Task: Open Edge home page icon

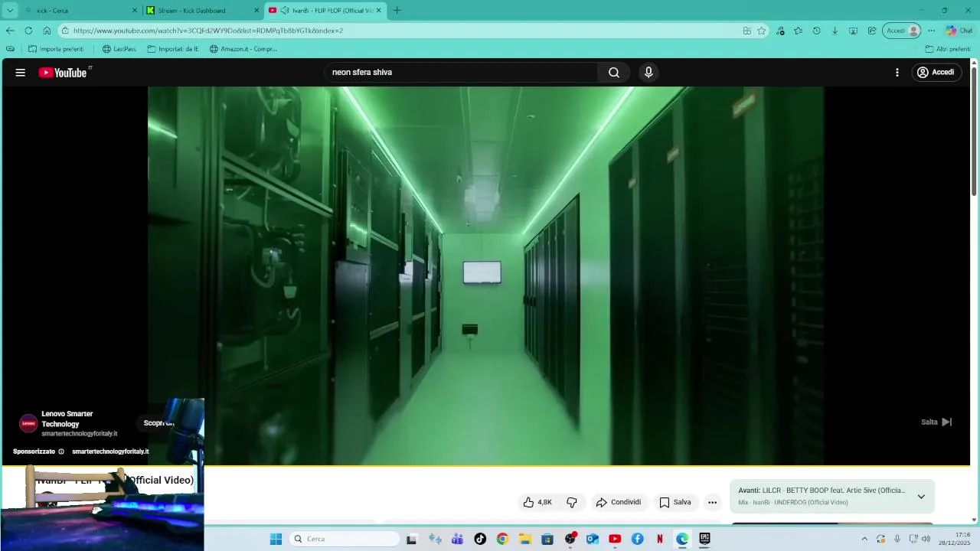Action: [47, 31]
